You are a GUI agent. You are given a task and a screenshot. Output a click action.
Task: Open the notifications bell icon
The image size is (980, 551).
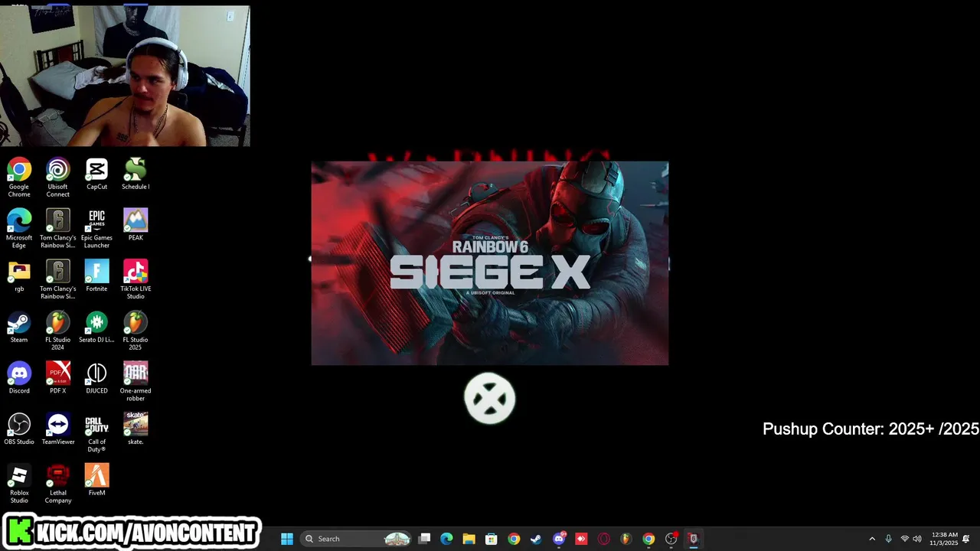pyautogui.click(x=966, y=539)
